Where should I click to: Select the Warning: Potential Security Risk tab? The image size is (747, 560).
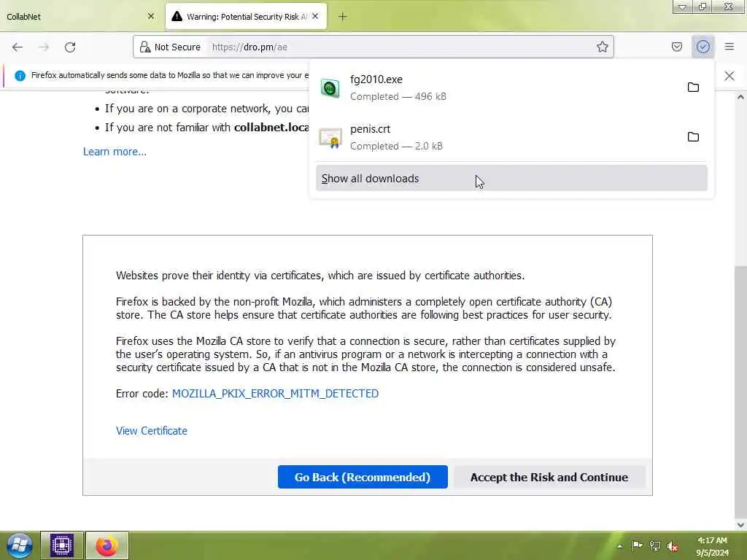pos(247,16)
